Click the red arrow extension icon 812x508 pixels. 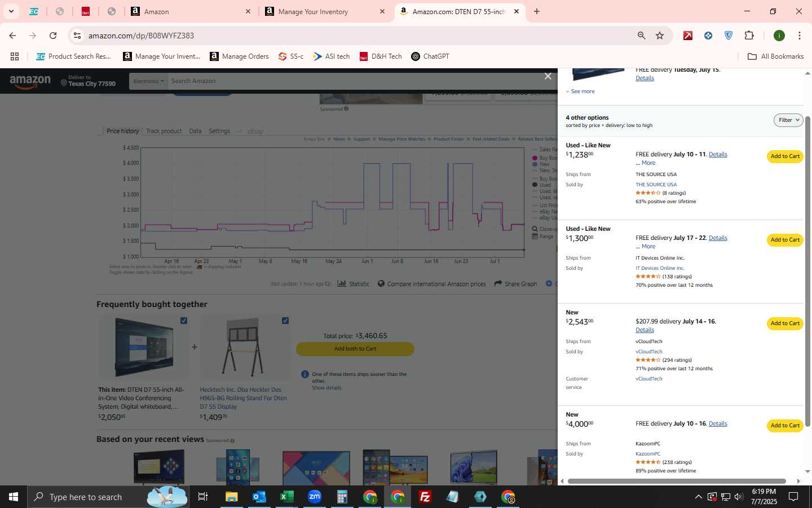688,36
